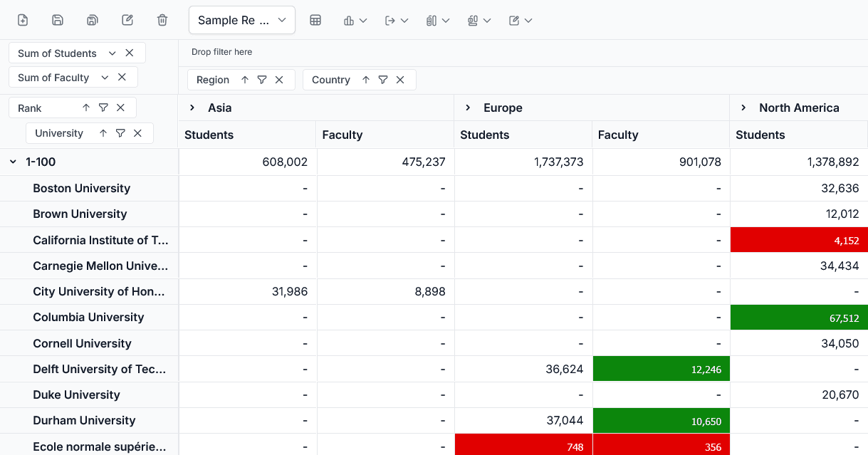
Task: Open Sum of Faculty aggregation dropdown
Action: pos(105,78)
